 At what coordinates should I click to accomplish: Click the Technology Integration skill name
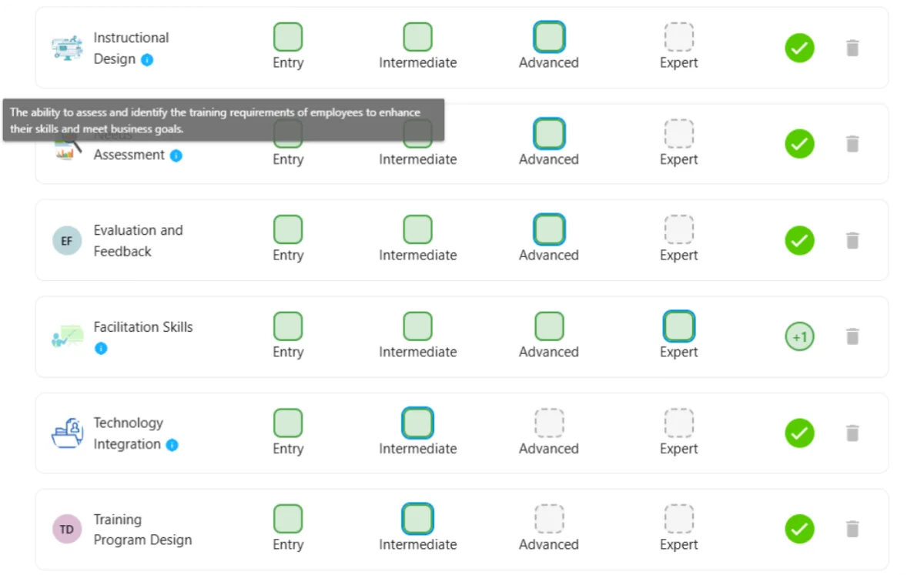128,433
